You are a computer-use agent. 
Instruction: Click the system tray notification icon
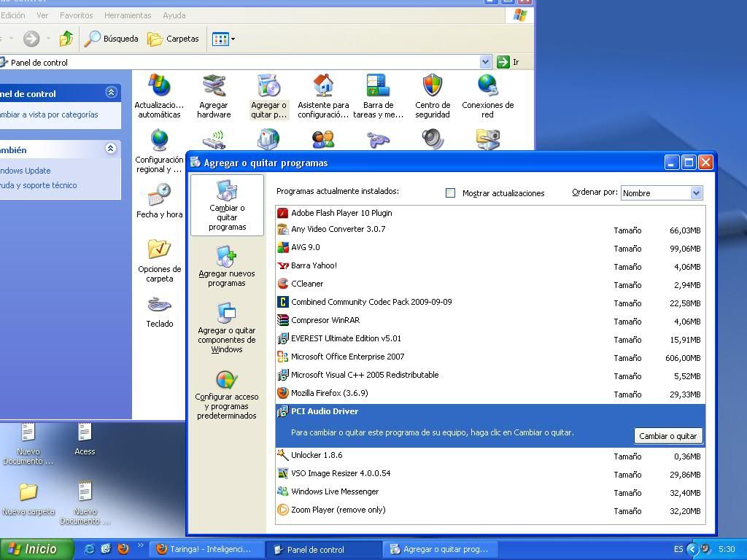tap(705, 549)
